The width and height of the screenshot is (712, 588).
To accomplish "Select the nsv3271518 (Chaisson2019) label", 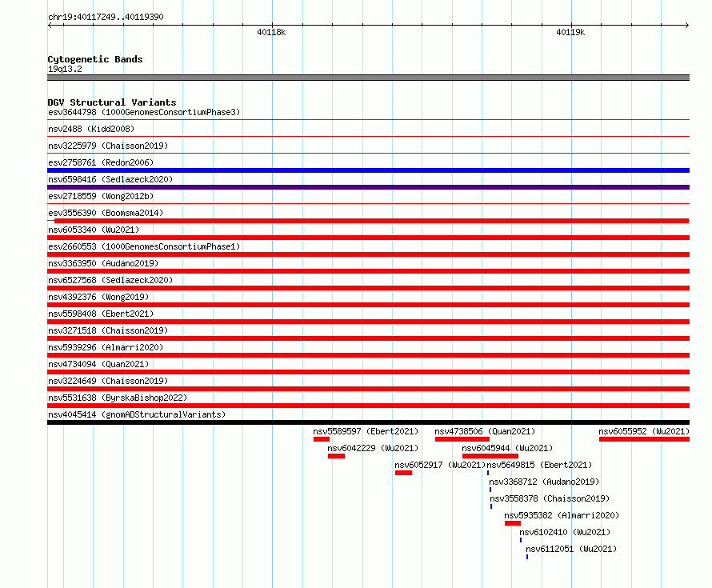I will click(108, 330).
